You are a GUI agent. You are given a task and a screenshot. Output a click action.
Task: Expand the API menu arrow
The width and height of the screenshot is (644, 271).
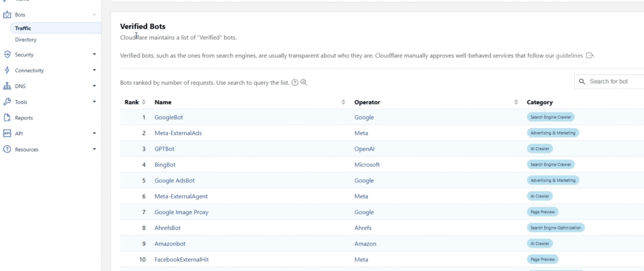pyautogui.click(x=94, y=133)
